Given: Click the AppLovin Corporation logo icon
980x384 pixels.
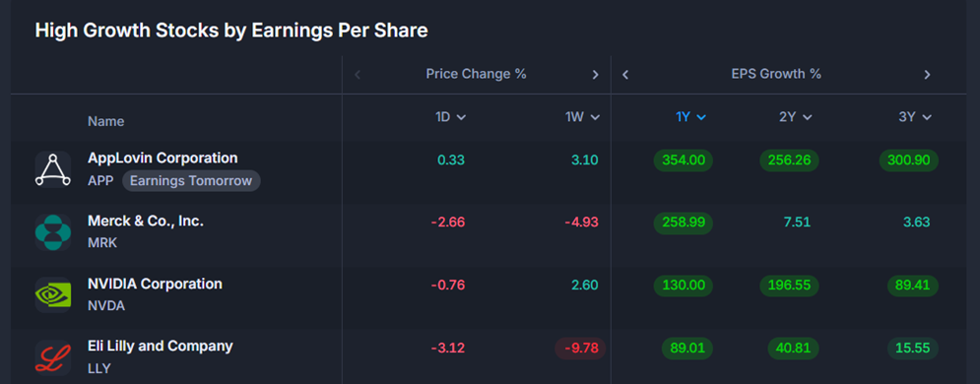Looking at the screenshot, I should 53,169.
